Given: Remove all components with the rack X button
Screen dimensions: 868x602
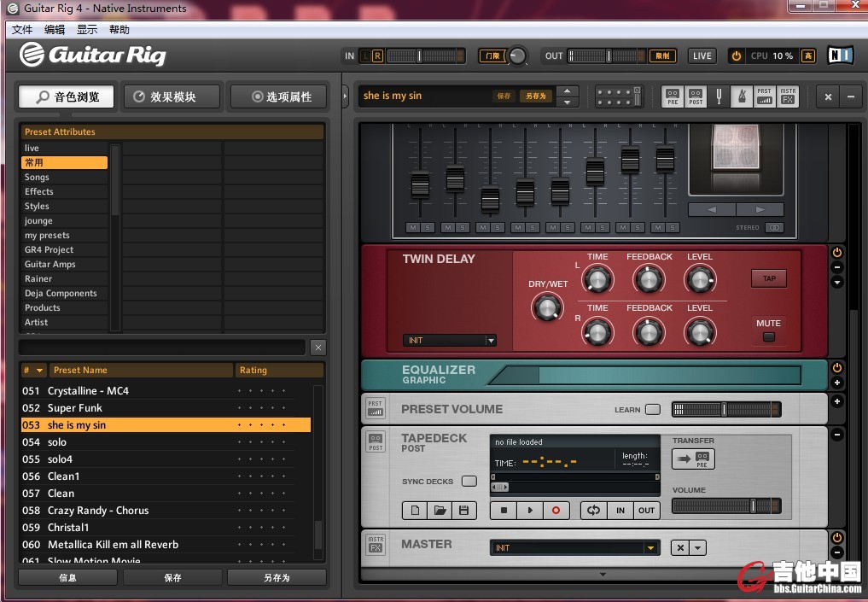Looking at the screenshot, I should click(828, 97).
